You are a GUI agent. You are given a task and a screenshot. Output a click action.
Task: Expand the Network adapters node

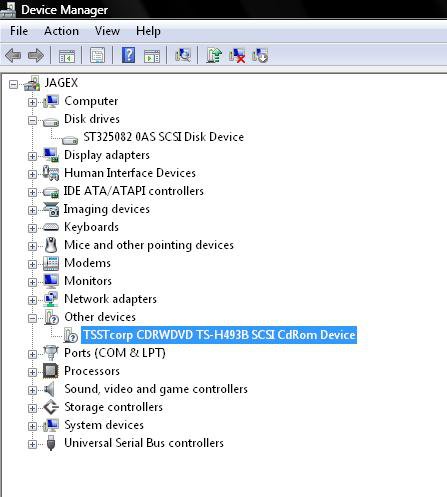click(32, 300)
